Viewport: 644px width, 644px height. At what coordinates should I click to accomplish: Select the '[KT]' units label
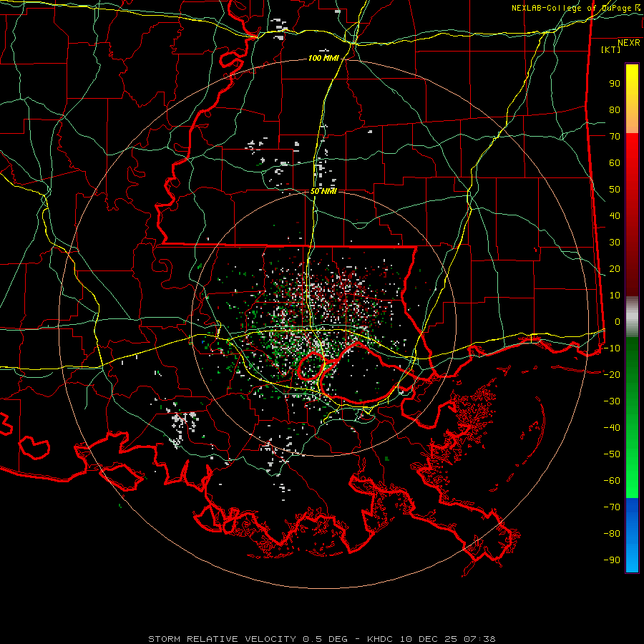610,49
